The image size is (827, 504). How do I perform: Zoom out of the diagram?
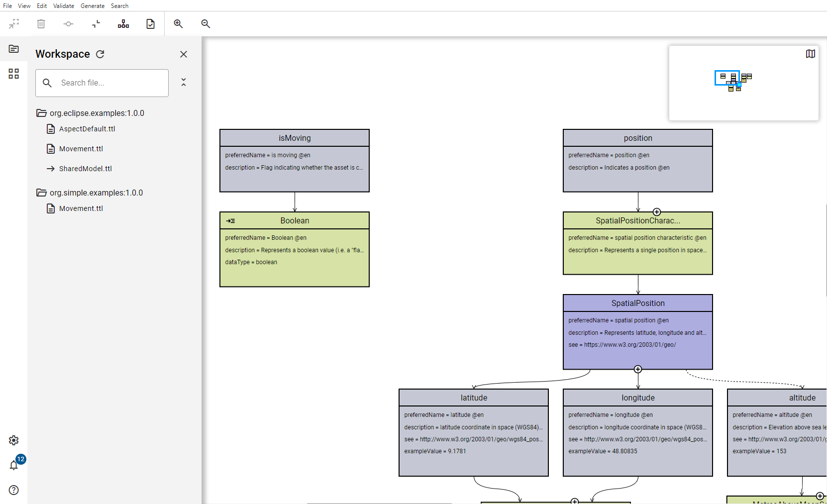pyautogui.click(x=206, y=23)
